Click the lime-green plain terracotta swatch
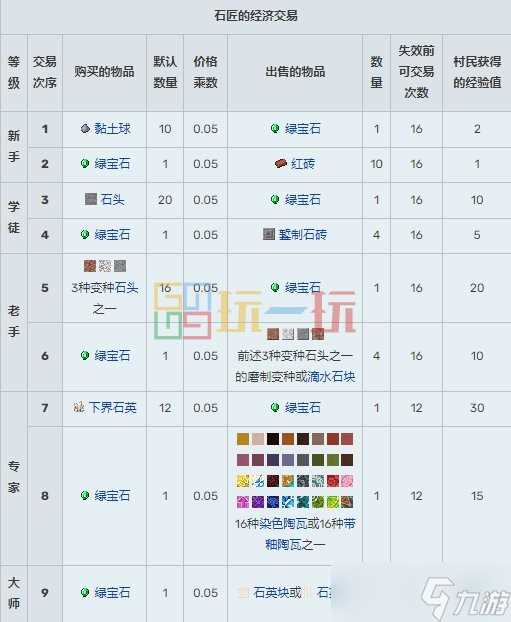Image resolution: width=511 pixels, height=622 pixels. tap(332, 460)
